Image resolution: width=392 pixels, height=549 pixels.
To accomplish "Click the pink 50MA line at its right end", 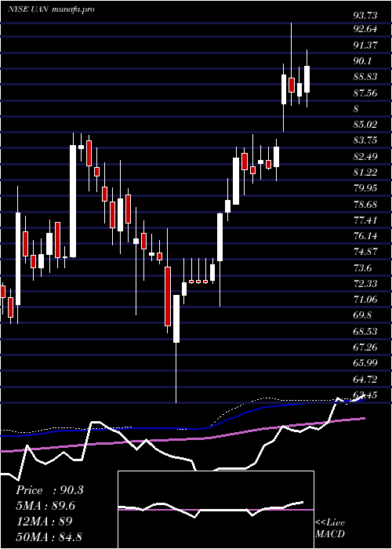I will coord(362,418).
